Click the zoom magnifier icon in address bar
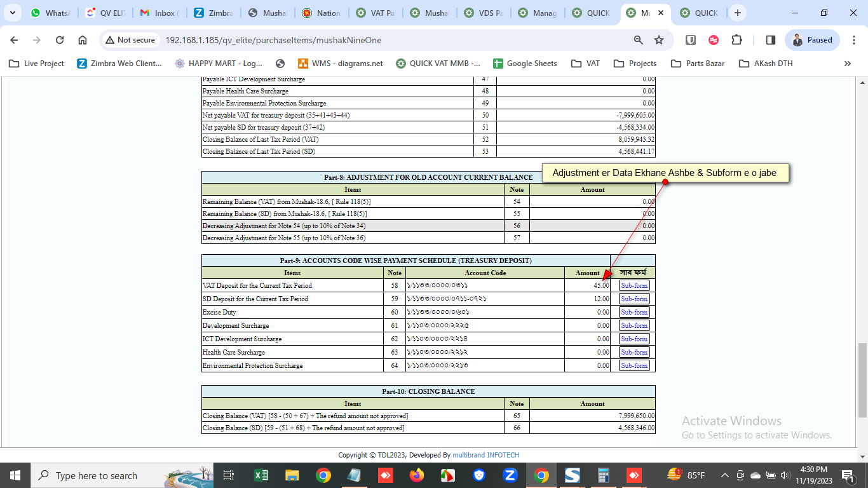868x488 pixels. 639,40
